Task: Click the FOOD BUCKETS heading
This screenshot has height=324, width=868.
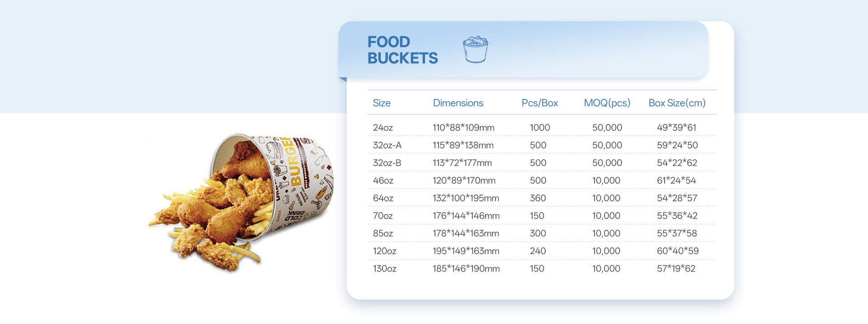Action: click(402, 50)
